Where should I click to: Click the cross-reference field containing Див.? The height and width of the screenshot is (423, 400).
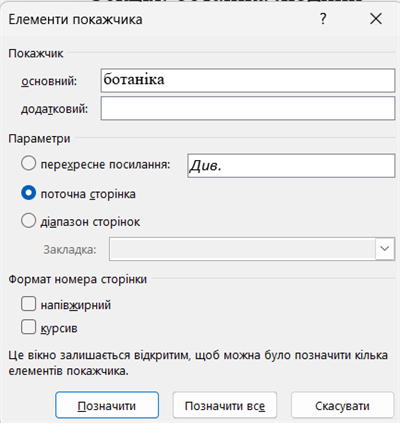pyautogui.click(x=291, y=166)
